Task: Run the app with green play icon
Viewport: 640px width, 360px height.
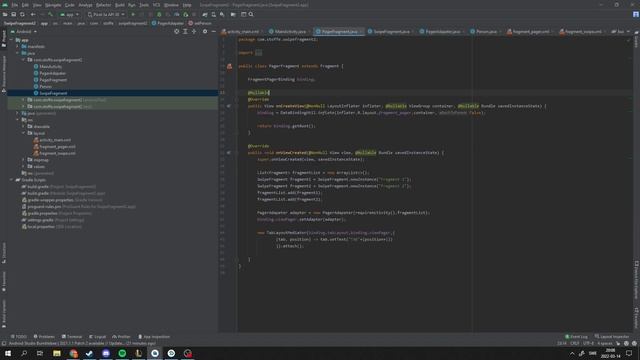Action: coord(133,14)
